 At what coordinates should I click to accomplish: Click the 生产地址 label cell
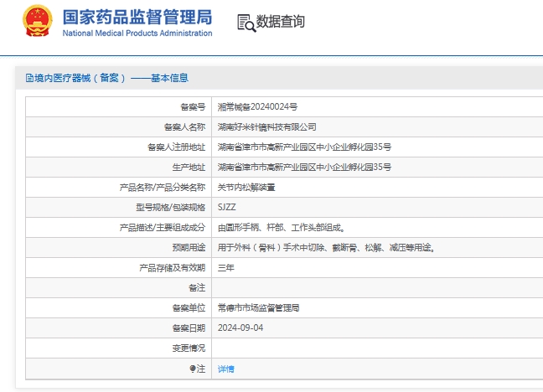click(x=119, y=168)
